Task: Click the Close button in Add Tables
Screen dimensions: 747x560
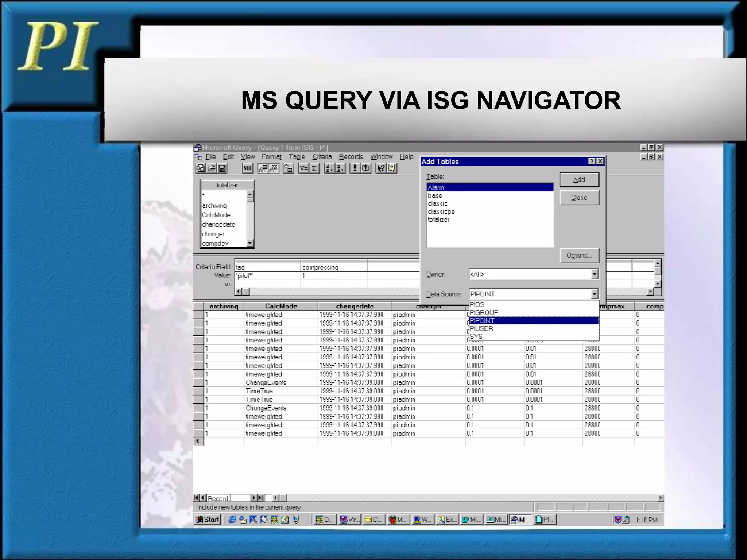Action: click(579, 198)
